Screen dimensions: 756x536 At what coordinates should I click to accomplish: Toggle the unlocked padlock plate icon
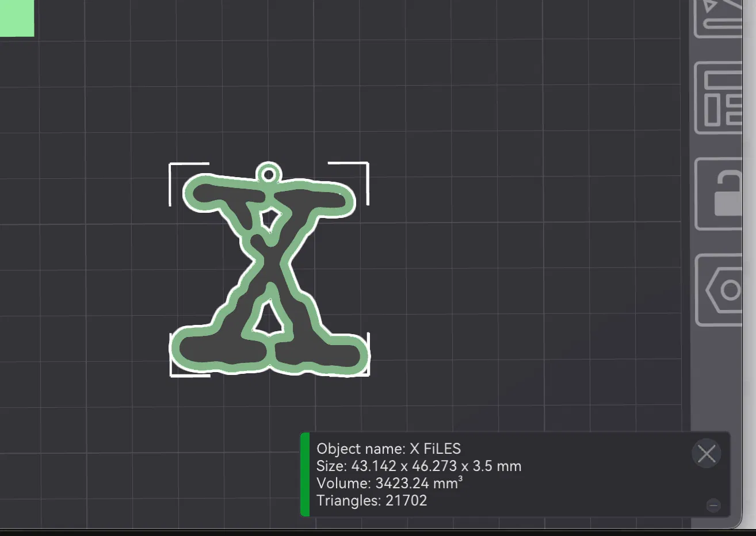(x=719, y=194)
